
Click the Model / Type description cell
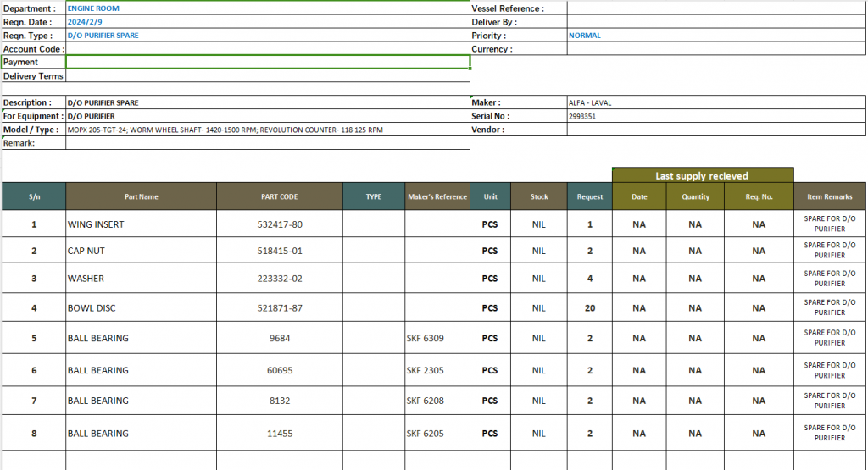[x=267, y=130]
